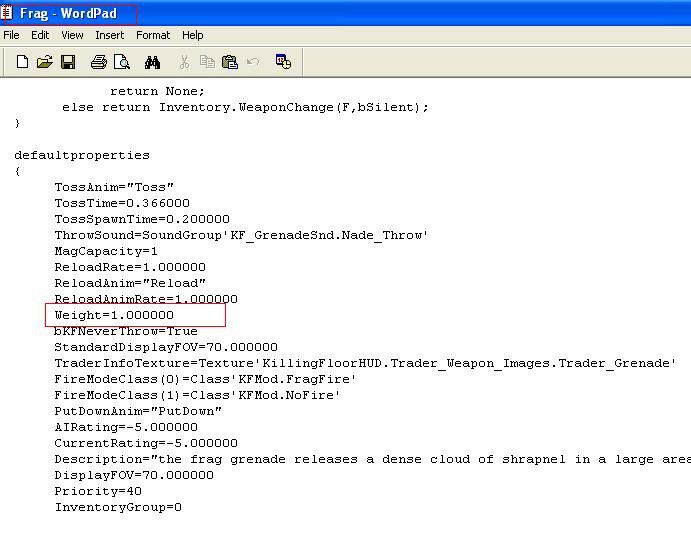The height and width of the screenshot is (545, 691).
Task: Save the document using the floppy disk icon
Action: coord(68,62)
